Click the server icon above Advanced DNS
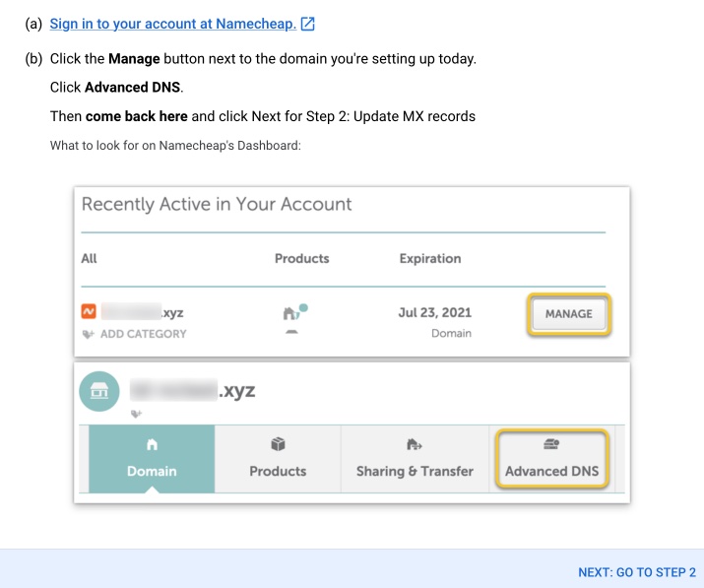 pos(551,444)
